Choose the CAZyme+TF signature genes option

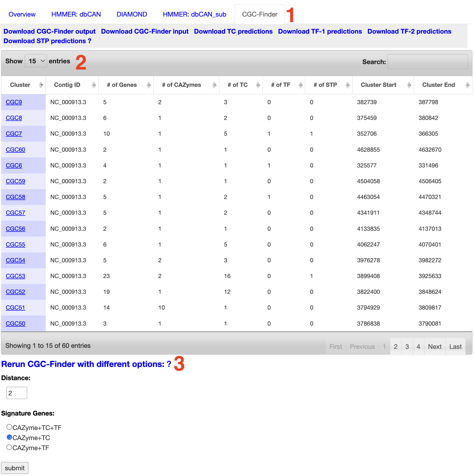10,448
